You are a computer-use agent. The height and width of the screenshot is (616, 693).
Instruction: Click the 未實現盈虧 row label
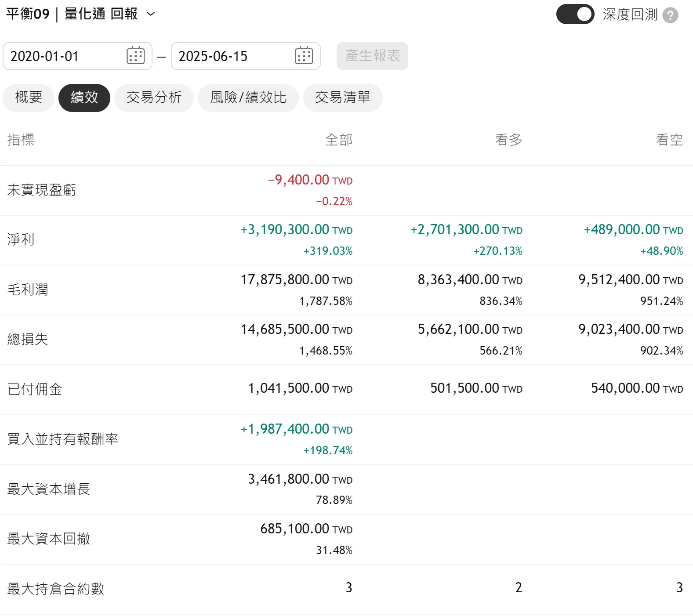pos(42,190)
